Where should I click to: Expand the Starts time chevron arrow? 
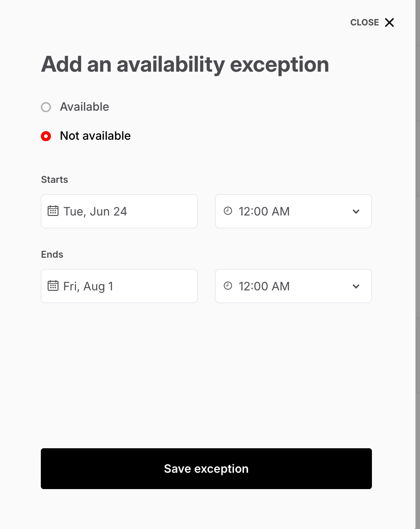click(356, 211)
